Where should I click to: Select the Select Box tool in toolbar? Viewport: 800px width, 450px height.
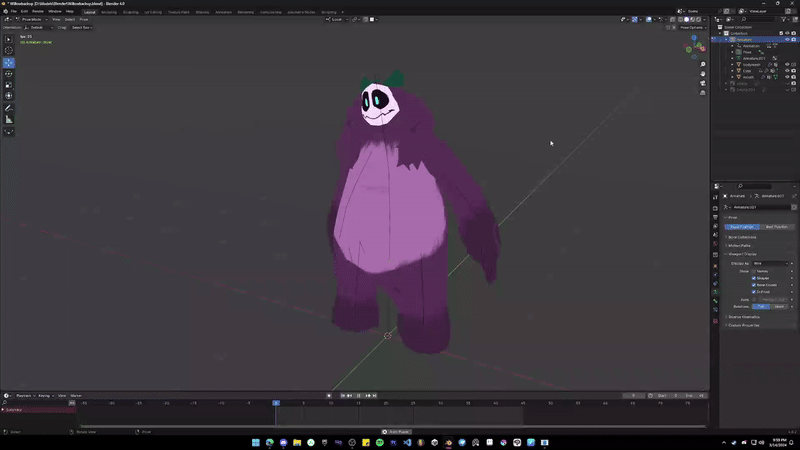point(9,39)
